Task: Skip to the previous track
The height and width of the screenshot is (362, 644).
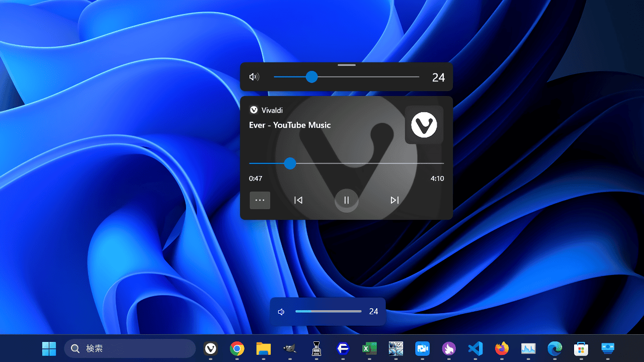Action: point(298,200)
